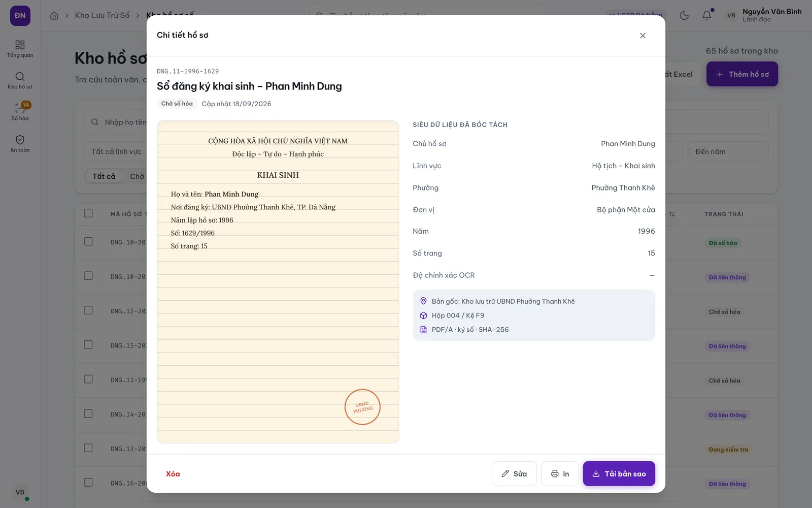Click the Đến năm input field
The image size is (812, 508).
[x=728, y=151]
